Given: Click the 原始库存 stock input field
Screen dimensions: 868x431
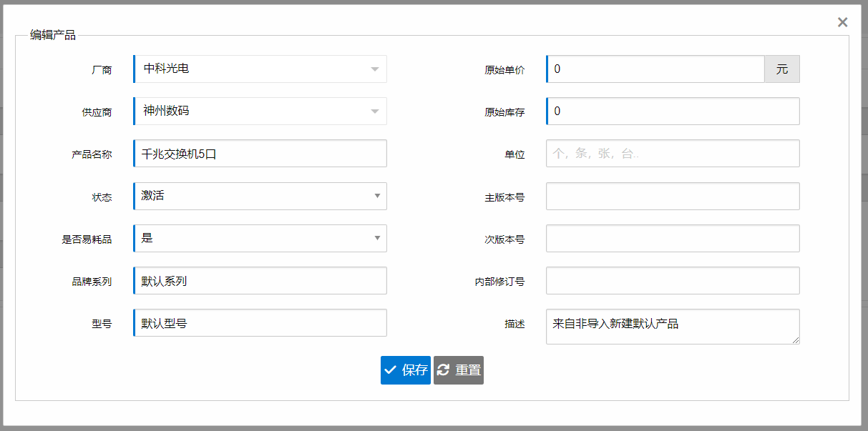Looking at the screenshot, I should pos(673,111).
